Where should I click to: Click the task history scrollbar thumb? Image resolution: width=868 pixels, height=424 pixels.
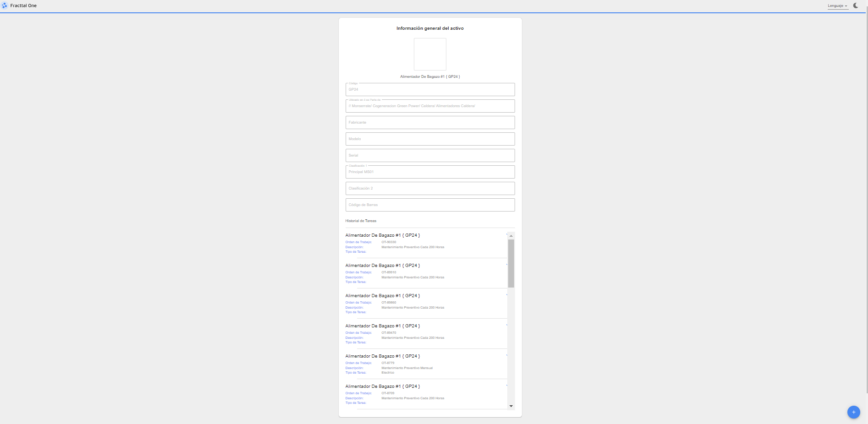click(511, 263)
